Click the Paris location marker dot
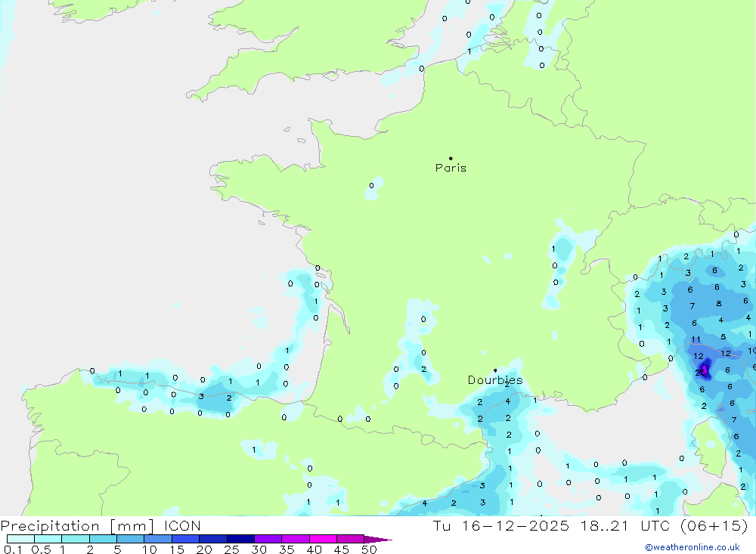This screenshot has width=756, height=554. (451, 158)
